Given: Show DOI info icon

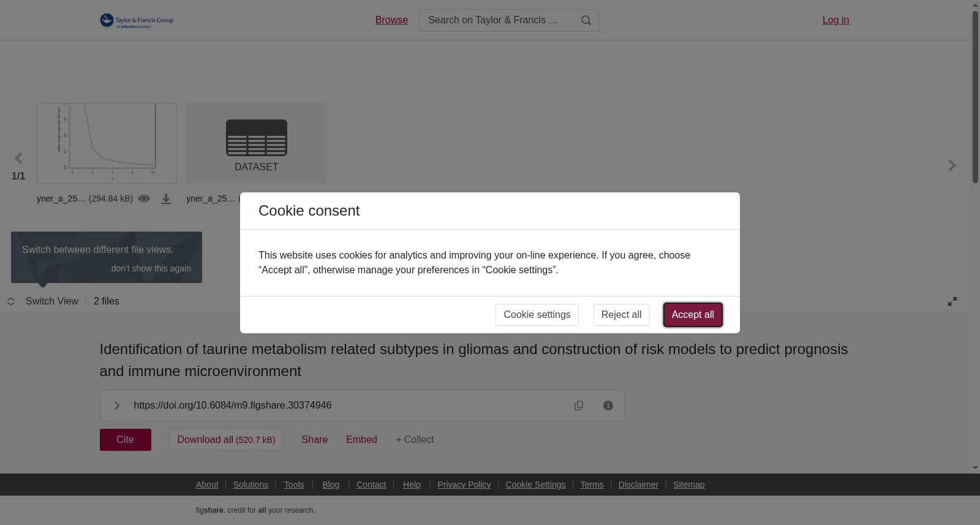Looking at the screenshot, I should pos(608,406).
